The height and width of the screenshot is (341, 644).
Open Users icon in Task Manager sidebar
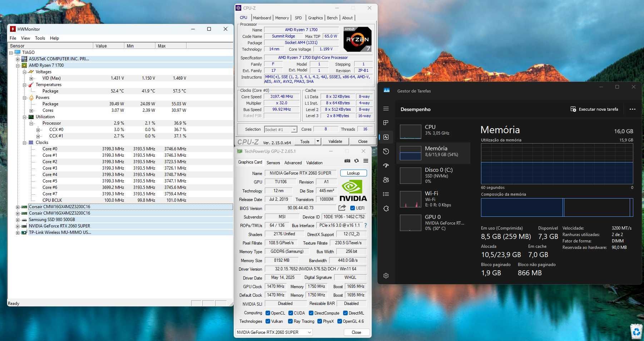point(386,180)
